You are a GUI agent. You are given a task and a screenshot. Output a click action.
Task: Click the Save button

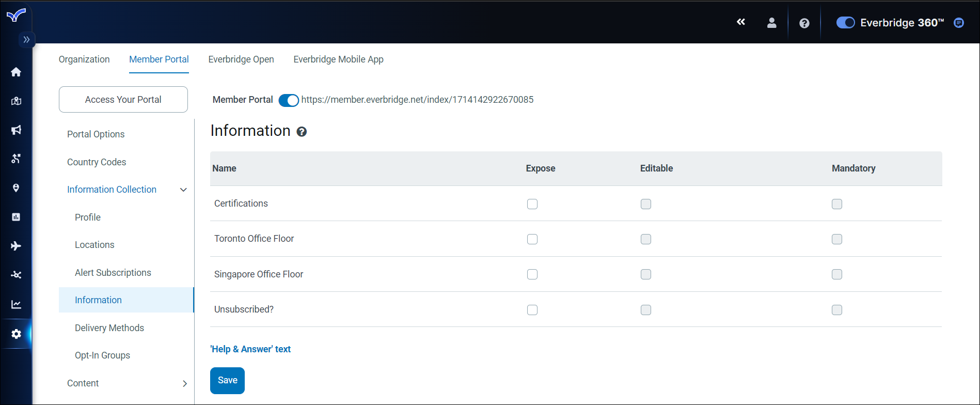pos(227,381)
